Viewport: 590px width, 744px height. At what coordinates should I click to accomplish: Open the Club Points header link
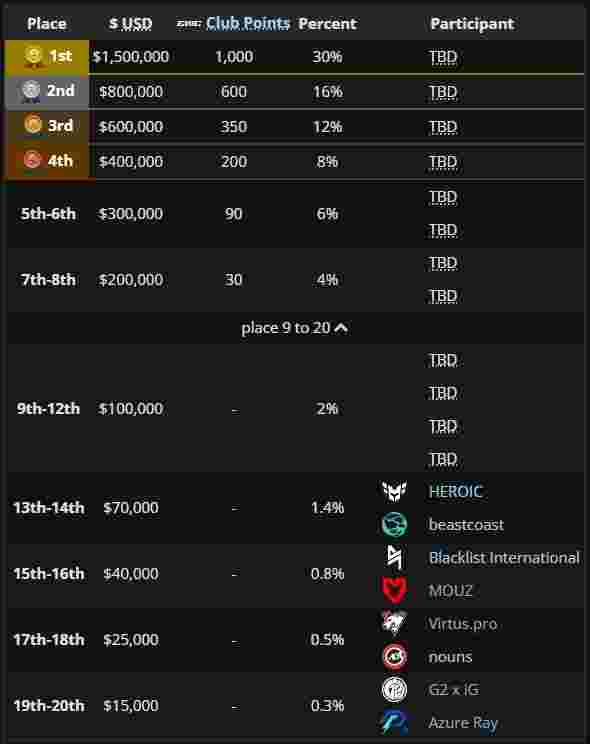tap(248, 23)
